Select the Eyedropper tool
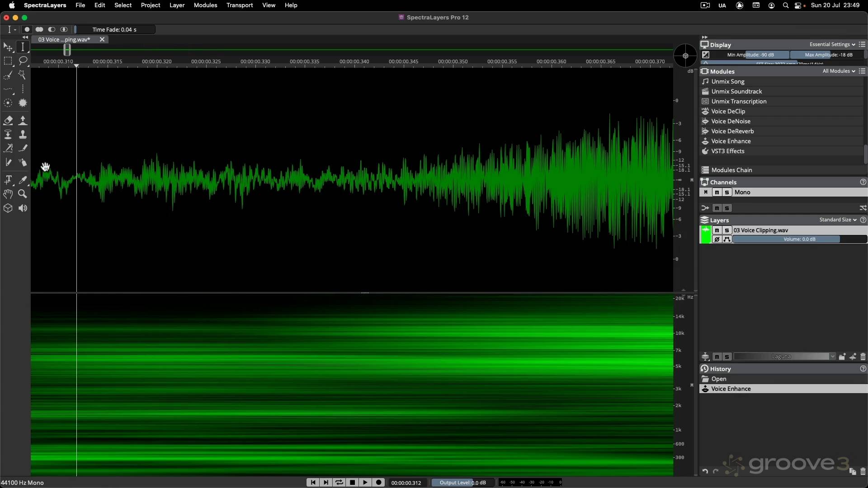868x488 pixels. pos(23,180)
